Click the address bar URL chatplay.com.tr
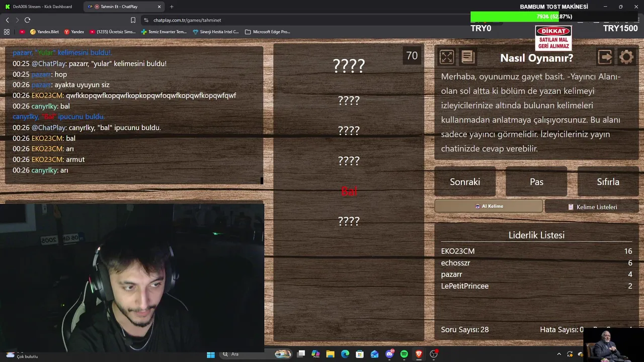 point(187,20)
